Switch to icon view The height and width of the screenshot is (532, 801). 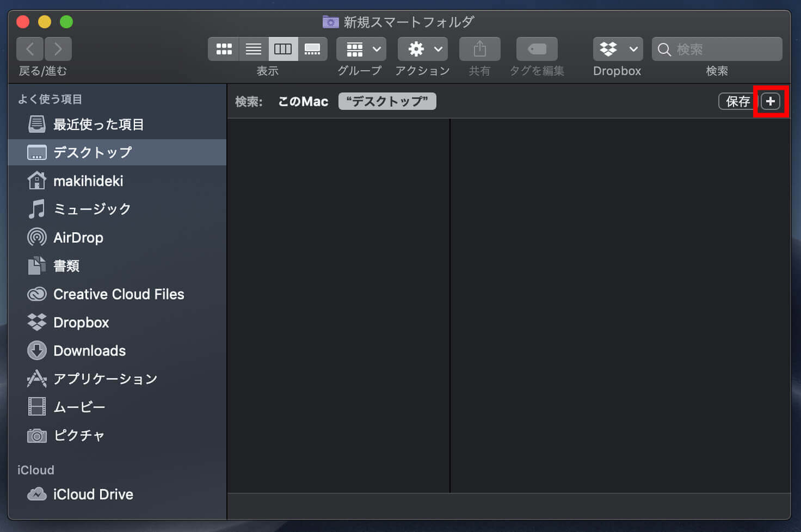[x=223, y=49]
